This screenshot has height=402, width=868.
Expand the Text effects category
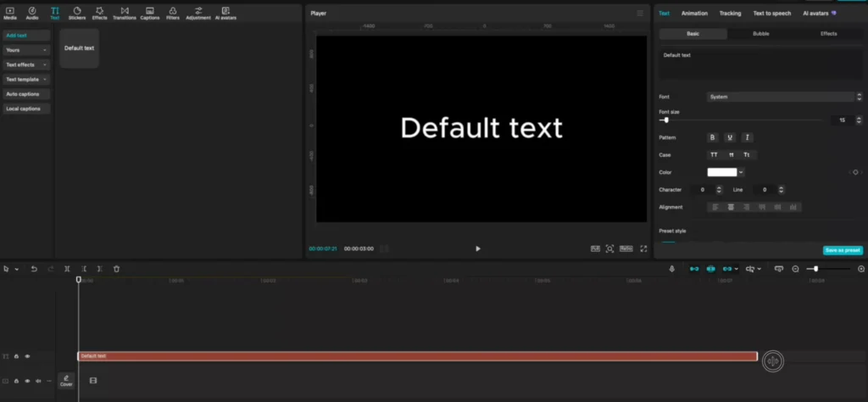pyautogui.click(x=26, y=64)
